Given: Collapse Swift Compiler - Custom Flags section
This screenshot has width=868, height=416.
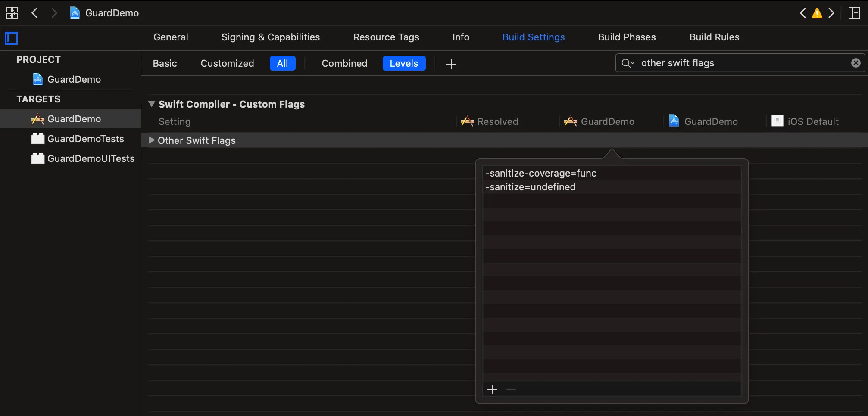Looking at the screenshot, I should (x=152, y=104).
